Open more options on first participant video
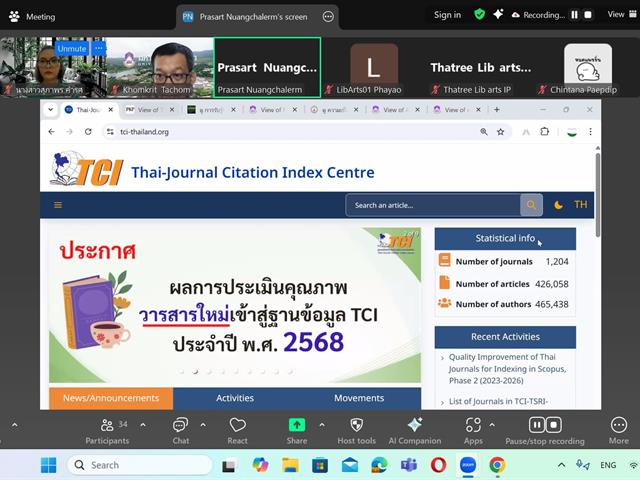Image resolution: width=640 pixels, height=480 pixels. click(x=99, y=49)
